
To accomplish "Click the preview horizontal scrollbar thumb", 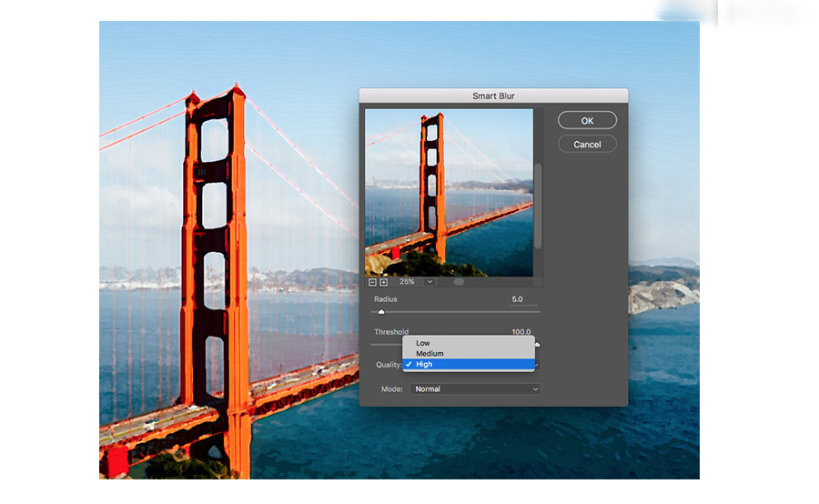I will click(x=460, y=282).
